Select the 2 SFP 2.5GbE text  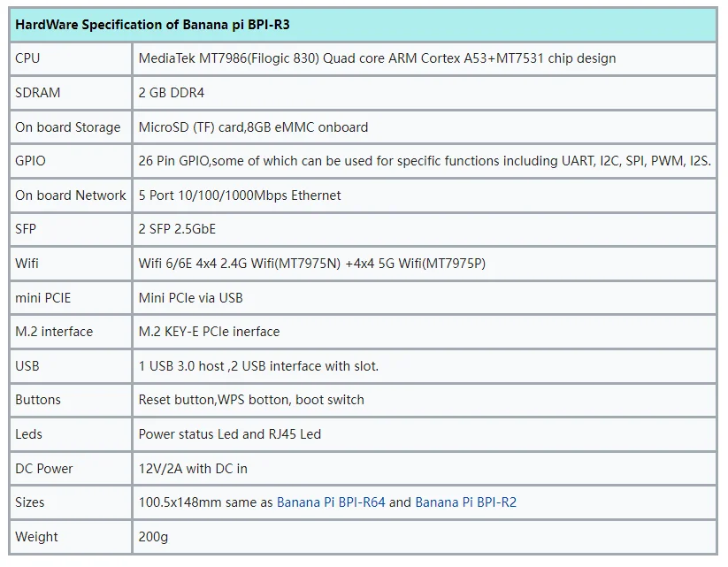[177, 229]
